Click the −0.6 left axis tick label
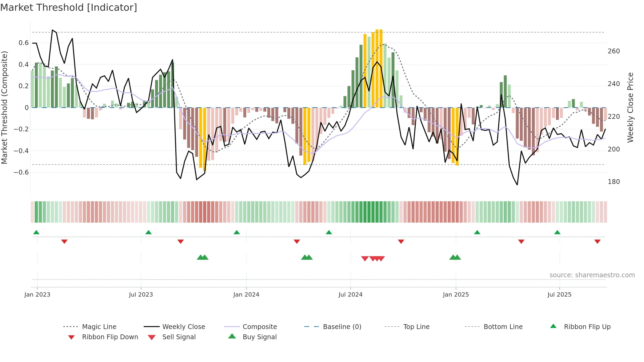The height and width of the screenshot is (362, 644). click(x=21, y=172)
